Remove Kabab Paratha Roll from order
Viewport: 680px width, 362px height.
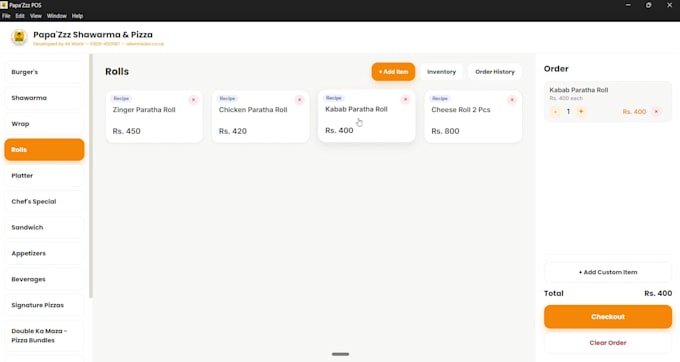pyautogui.click(x=656, y=111)
